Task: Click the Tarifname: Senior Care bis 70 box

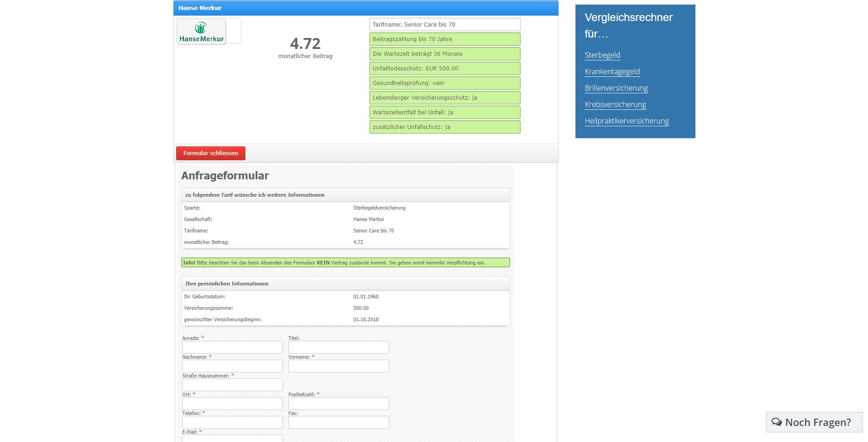Action: [445, 25]
